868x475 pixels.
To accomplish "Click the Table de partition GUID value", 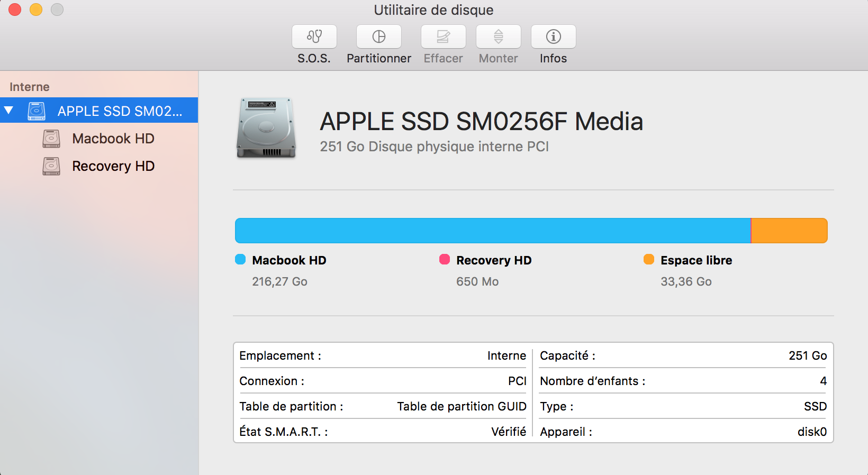I will pyautogui.click(x=462, y=406).
